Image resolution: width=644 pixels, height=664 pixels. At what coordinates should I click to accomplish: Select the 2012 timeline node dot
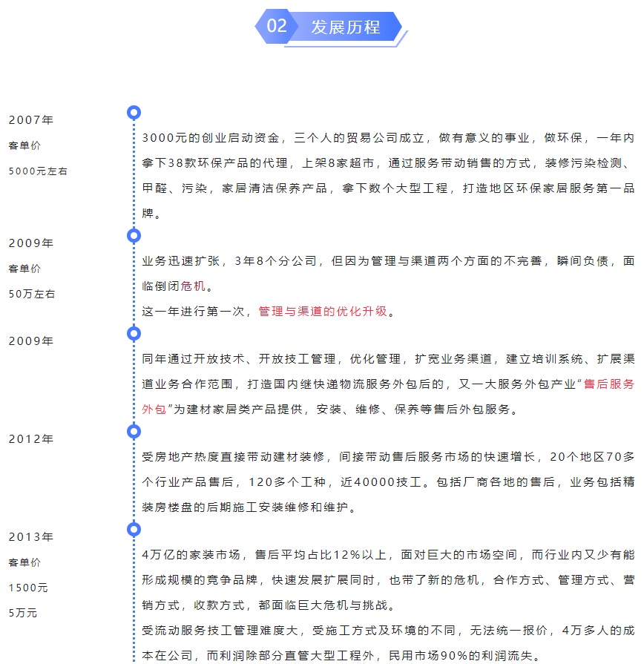(134, 432)
